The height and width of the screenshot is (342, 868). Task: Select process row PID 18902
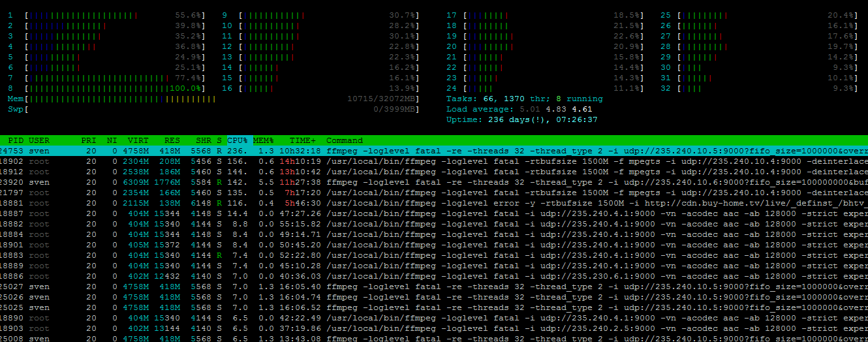434,161
